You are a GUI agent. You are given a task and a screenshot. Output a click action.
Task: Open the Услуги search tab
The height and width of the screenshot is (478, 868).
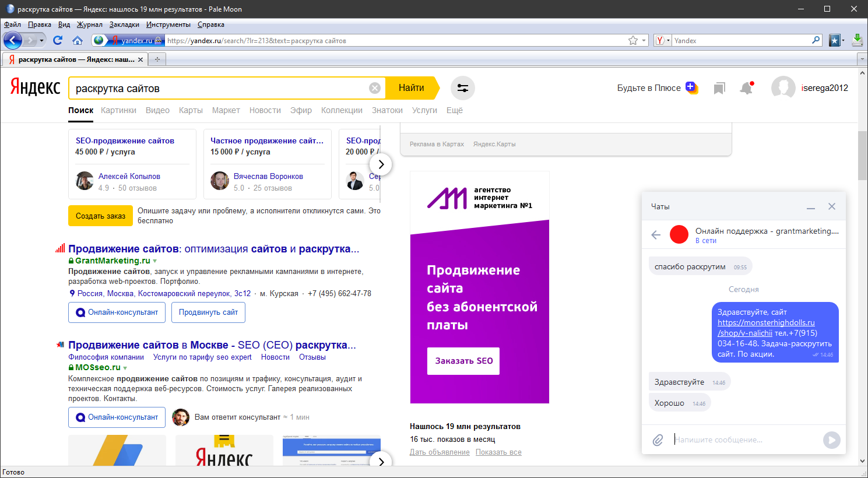tap(424, 110)
